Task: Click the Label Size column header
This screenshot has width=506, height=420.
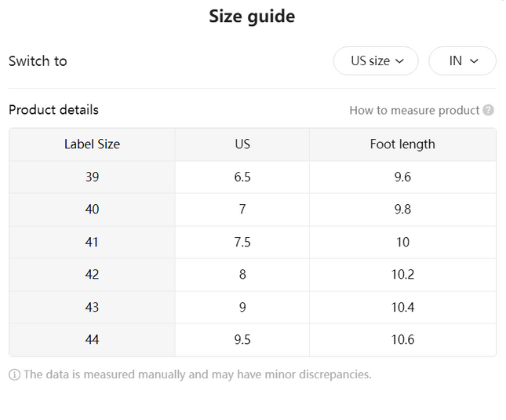Action: (x=92, y=144)
